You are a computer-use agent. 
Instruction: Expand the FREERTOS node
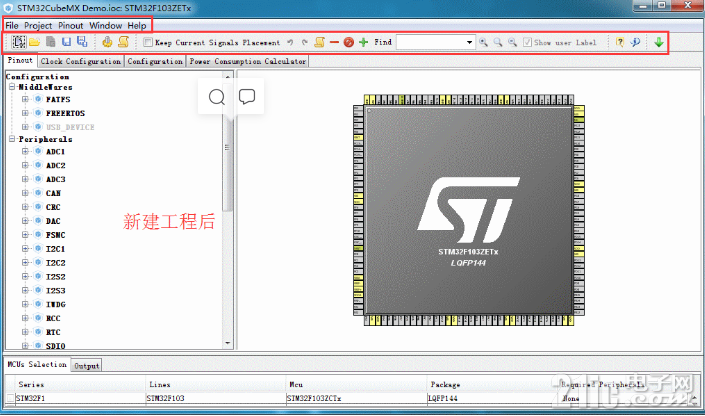(25, 113)
